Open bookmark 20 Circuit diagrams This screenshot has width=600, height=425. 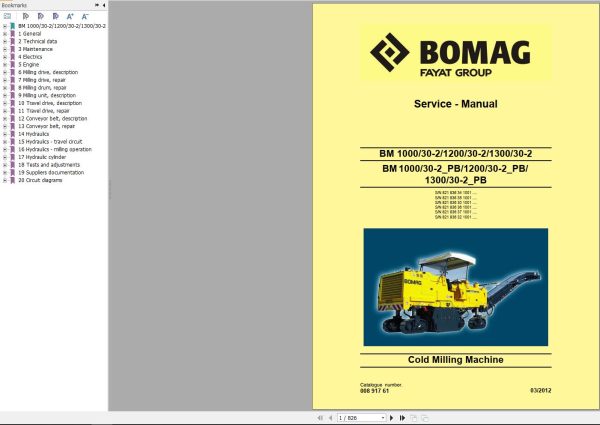pyautogui.click(x=40, y=180)
